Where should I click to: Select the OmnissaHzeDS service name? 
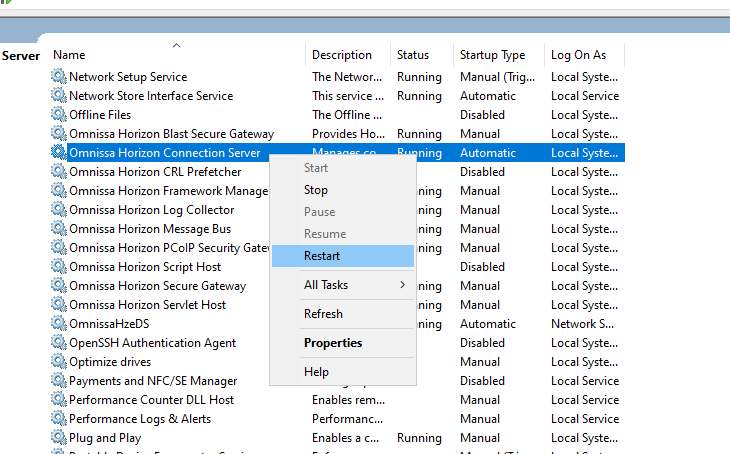(109, 324)
